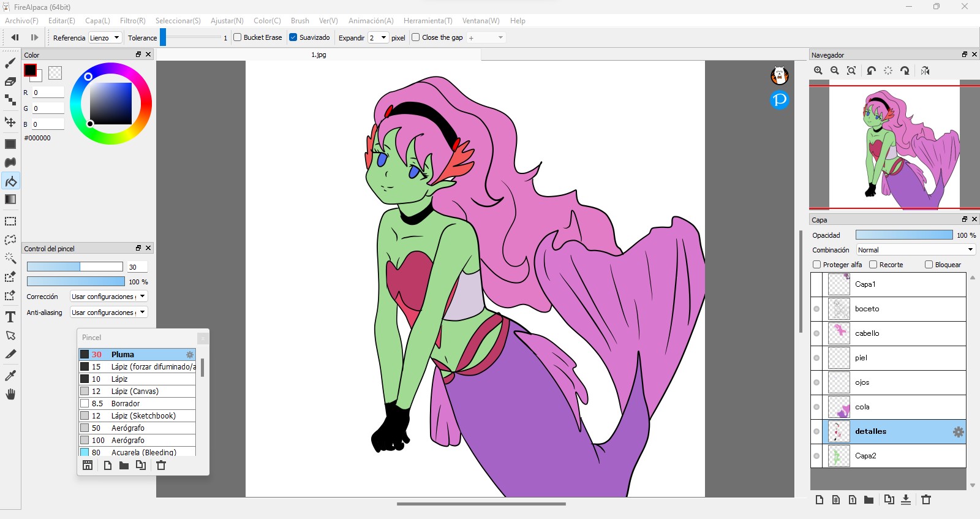Click Fit to window in Navegador
This screenshot has height=519, width=980.
pos(851,70)
